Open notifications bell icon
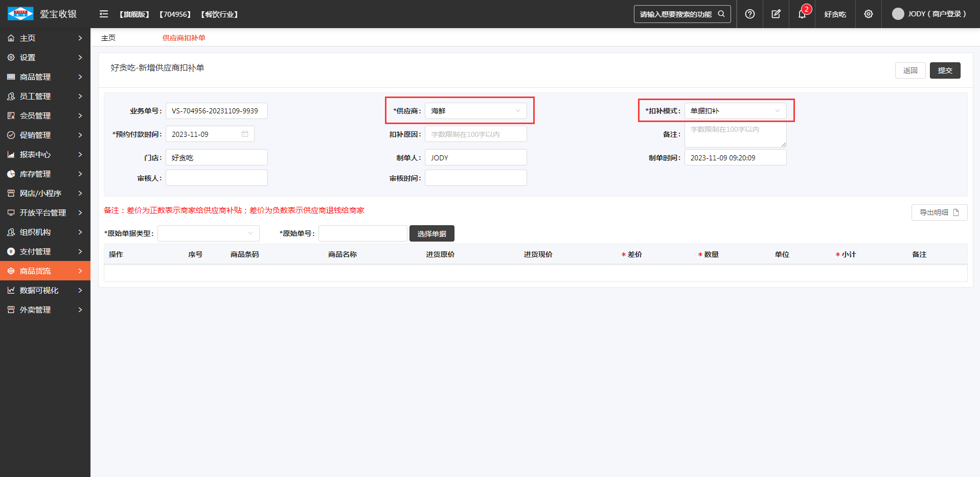Viewport: 980px width, 477px height. tap(802, 14)
